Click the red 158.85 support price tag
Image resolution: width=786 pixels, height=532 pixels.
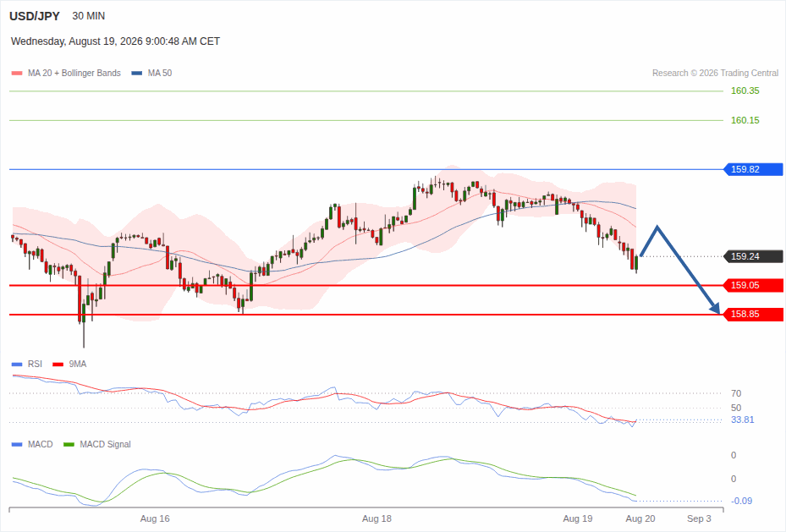coord(753,314)
